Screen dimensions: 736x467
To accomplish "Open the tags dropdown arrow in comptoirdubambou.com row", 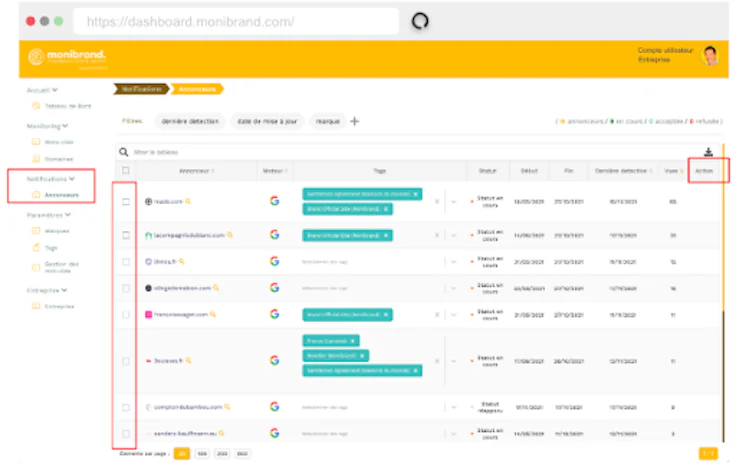I will point(453,407).
